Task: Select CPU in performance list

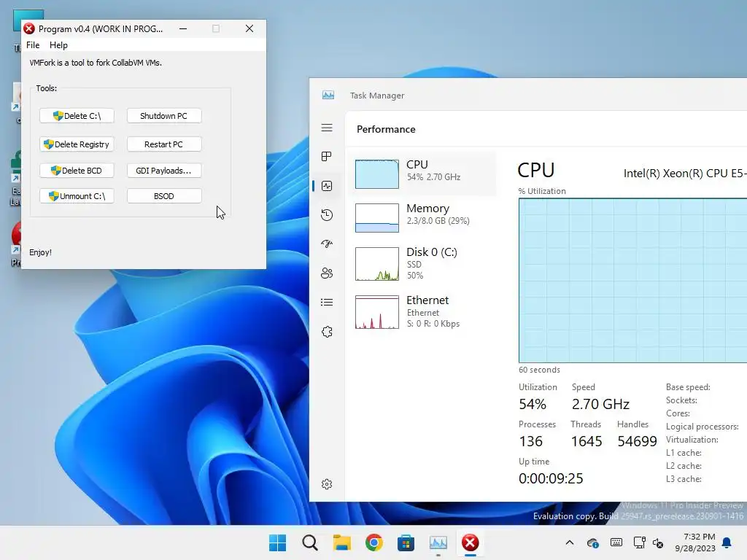Action: tap(423, 174)
